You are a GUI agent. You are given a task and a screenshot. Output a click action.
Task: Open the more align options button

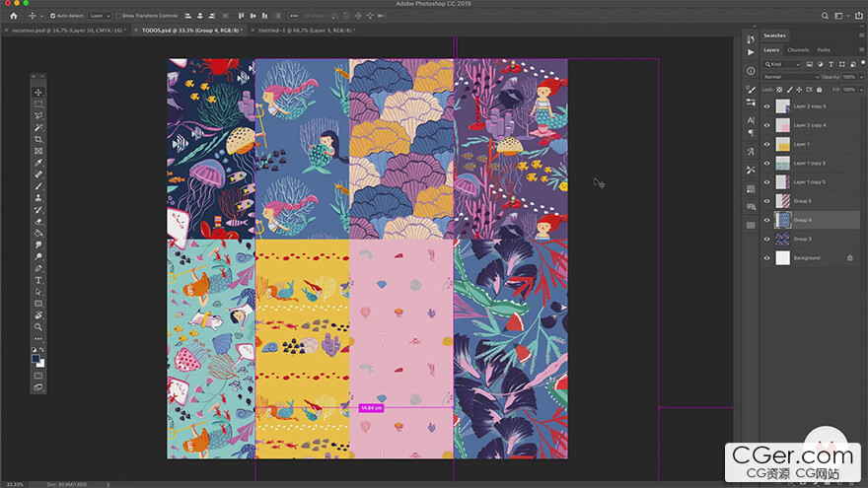[294, 16]
